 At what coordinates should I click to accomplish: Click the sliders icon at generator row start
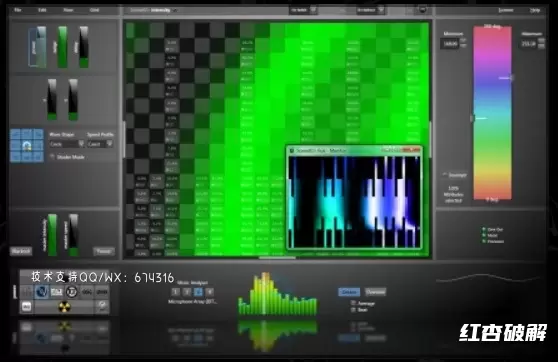coord(27,292)
